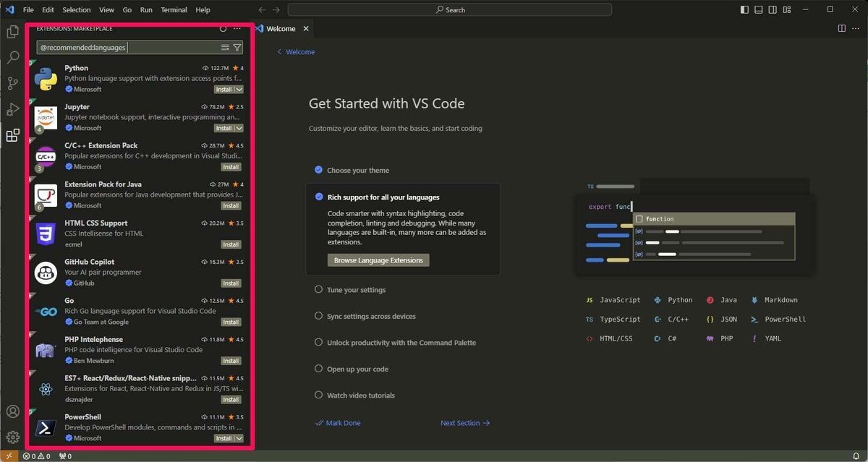
Task: Install Extension Pack for Java
Action: [231, 206]
